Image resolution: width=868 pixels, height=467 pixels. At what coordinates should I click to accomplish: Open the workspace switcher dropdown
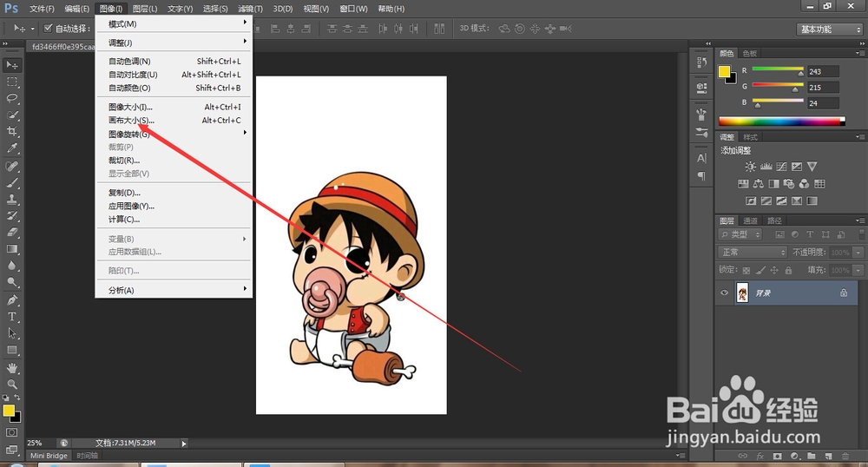[829, 30]
